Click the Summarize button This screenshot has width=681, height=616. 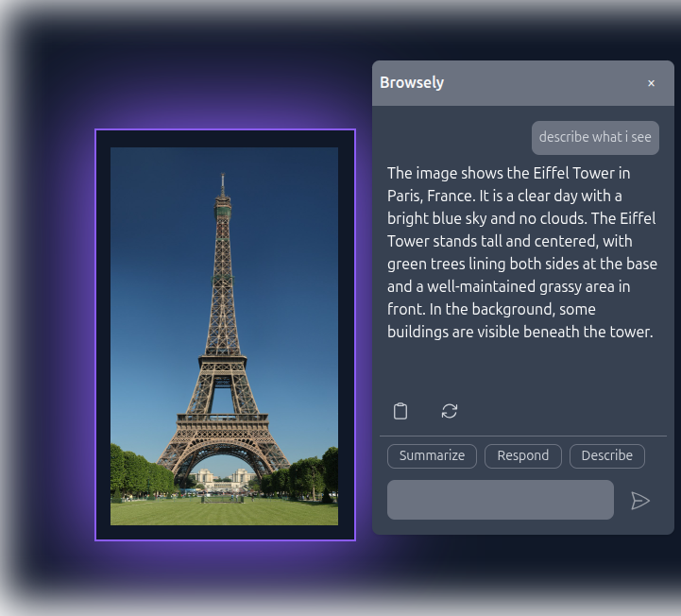point(432,455)
